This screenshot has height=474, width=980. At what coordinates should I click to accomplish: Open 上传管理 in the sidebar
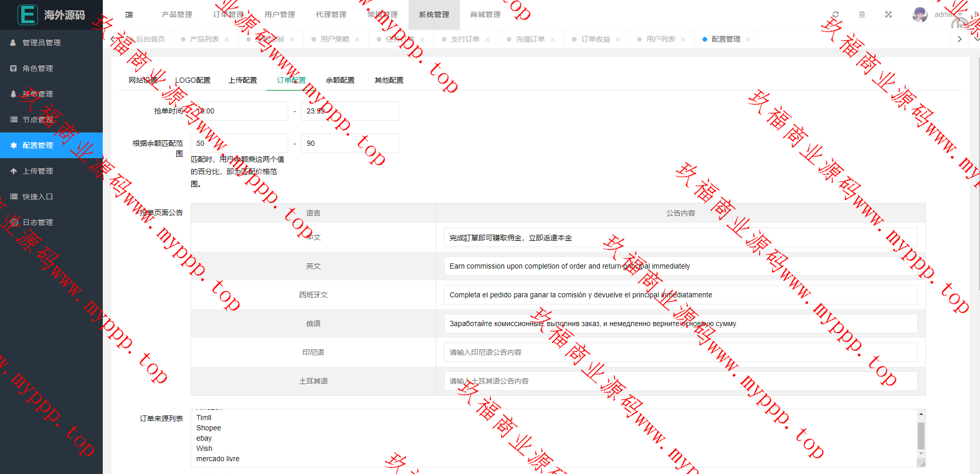38,171
